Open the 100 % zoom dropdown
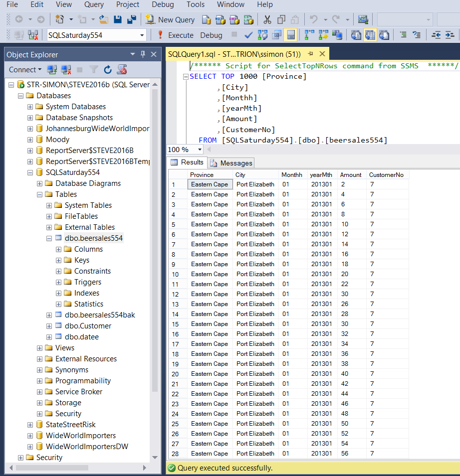Screen dimensions: 460x476 (200, 150)
